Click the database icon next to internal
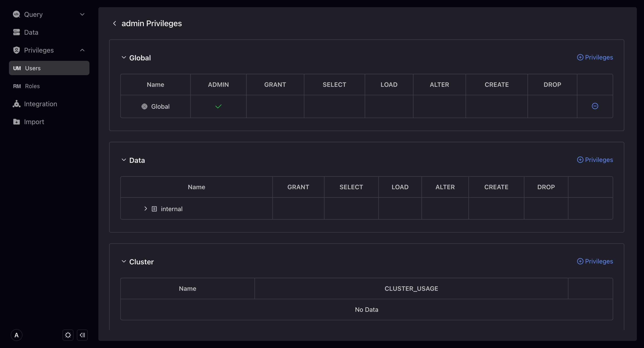 (x=154, y=209)
